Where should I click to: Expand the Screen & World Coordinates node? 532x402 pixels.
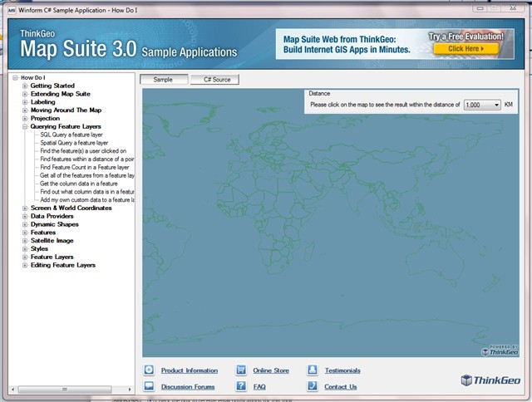point(25,208)
